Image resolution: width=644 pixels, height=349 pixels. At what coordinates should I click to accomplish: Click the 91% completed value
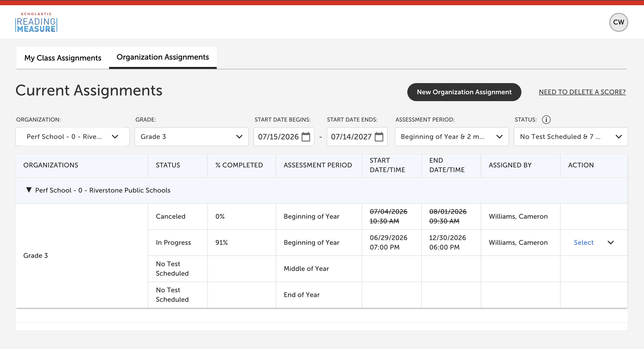coord(221,243)
